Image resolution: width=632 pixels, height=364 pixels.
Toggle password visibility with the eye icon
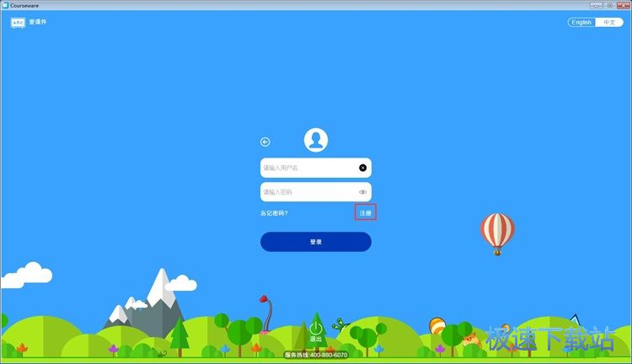(362, 192)
